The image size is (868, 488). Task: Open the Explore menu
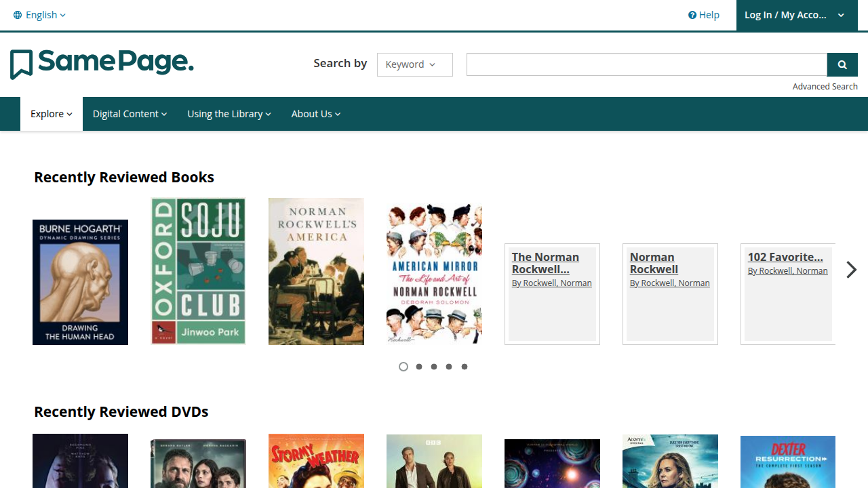tap(52, 114)
